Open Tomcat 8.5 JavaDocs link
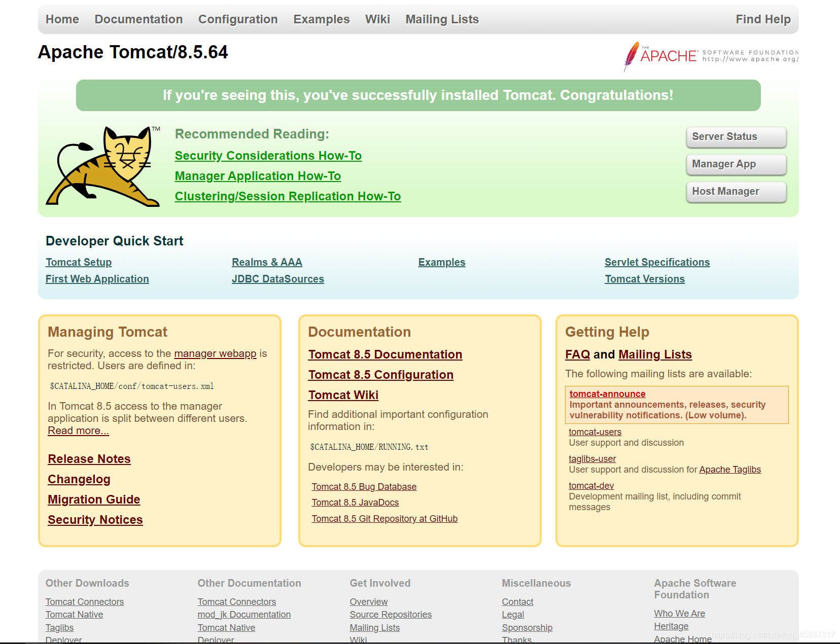The height and width of the screenshot is (644, 840). [x=355, y=503]
